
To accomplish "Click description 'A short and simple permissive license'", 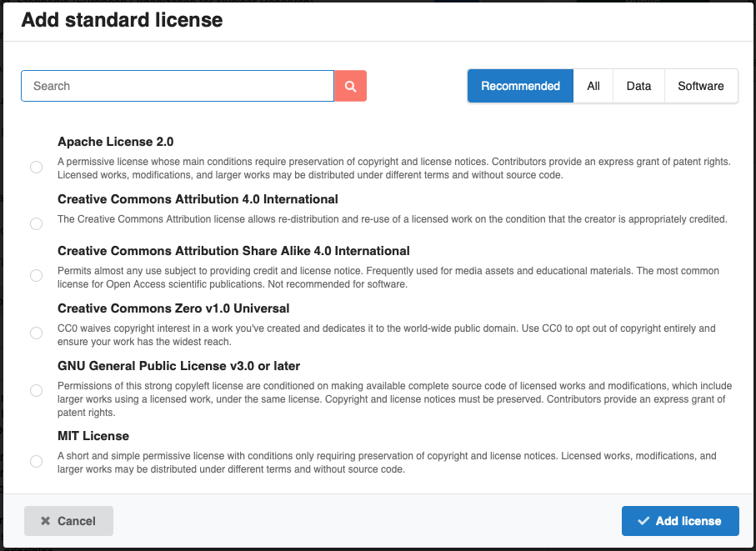I will tap(387, 463).
